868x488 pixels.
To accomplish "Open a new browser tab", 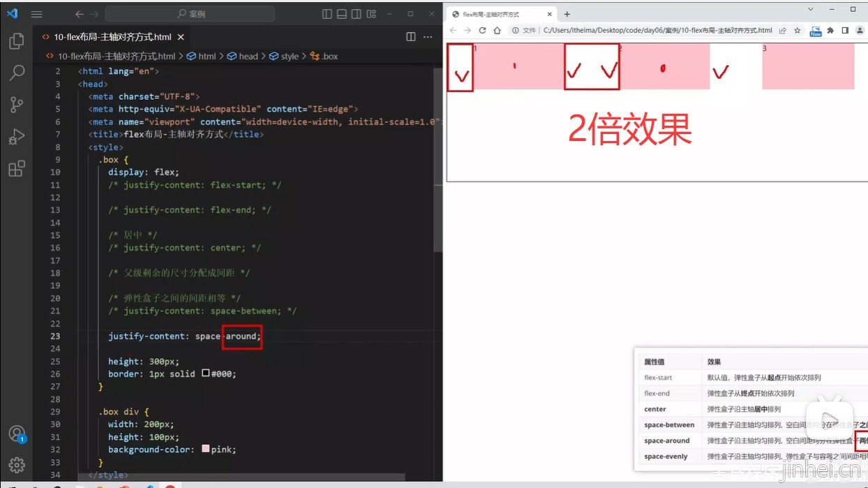I will point(567,14).
